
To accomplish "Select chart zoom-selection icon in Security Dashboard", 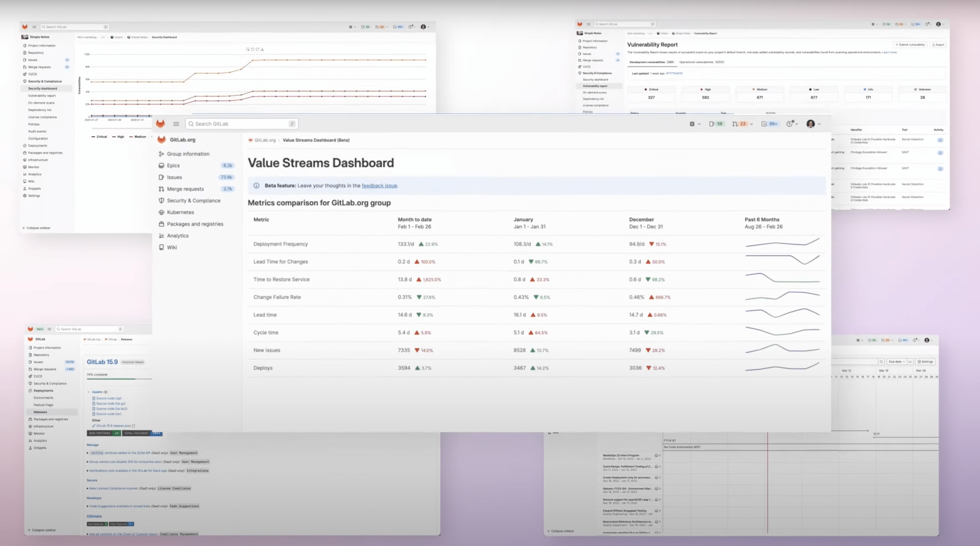I will [248, 49].
